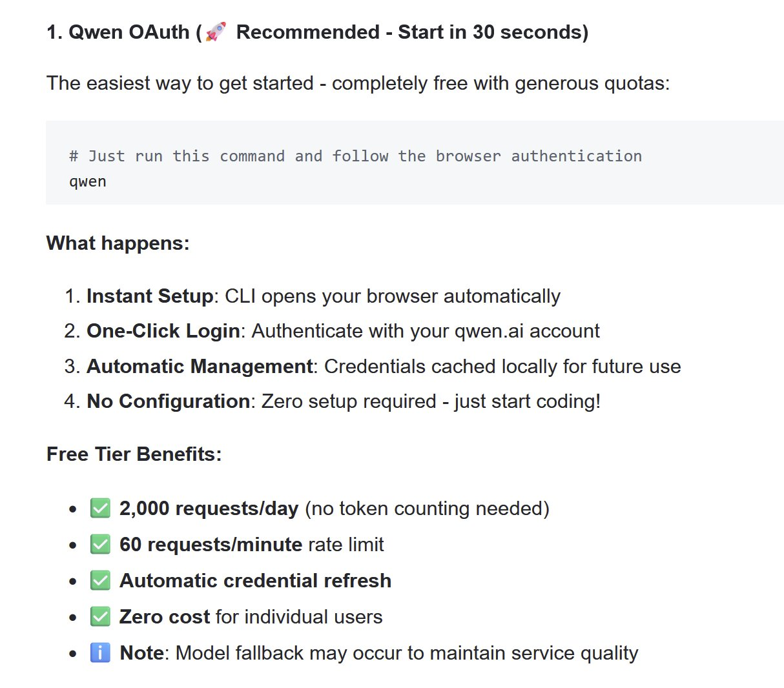Viewport: 784px width, 688px height.
Task: Click the rocket emoji in the heading
Action: pos(216,32)
